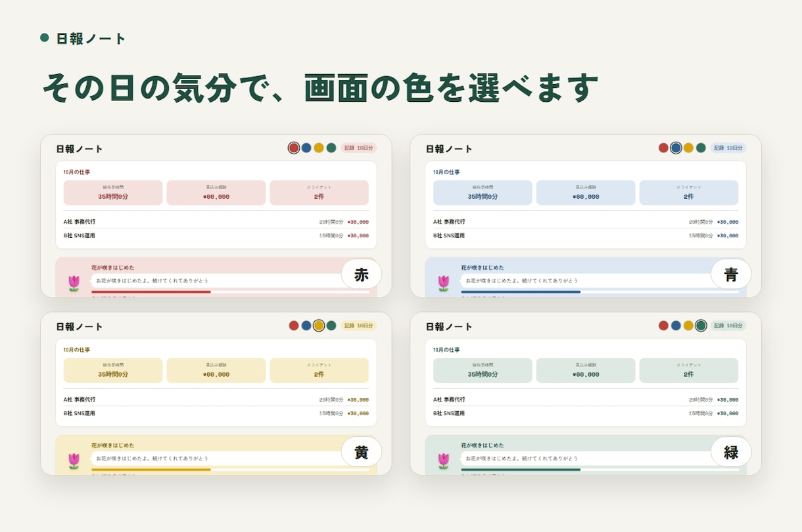The width and height of the screenshot is (802, 532).
Task: Click the ¥60,000 card in the blue panel
Action: click(x=586, y=192)
